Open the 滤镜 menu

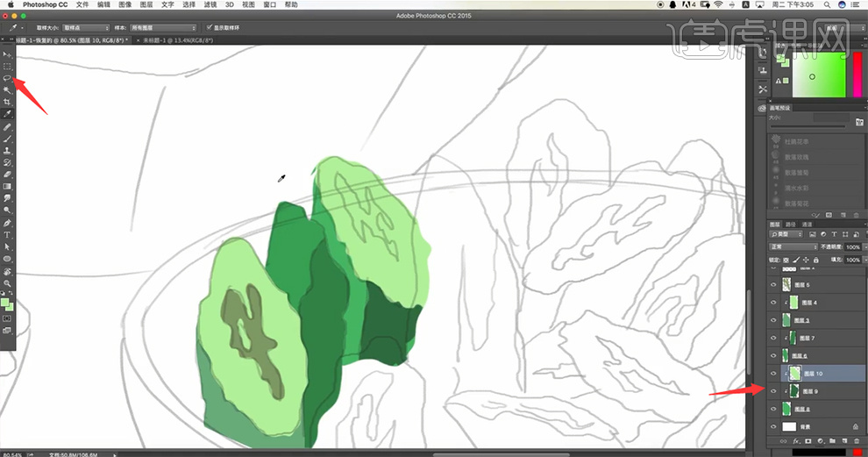[x=210, y=4]
